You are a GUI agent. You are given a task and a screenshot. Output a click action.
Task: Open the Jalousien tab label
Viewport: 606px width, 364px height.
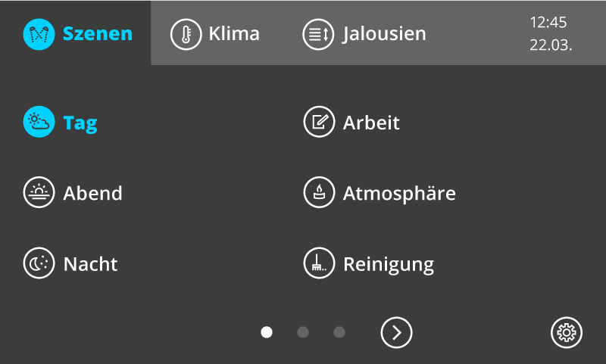click(x=384, y=34)
